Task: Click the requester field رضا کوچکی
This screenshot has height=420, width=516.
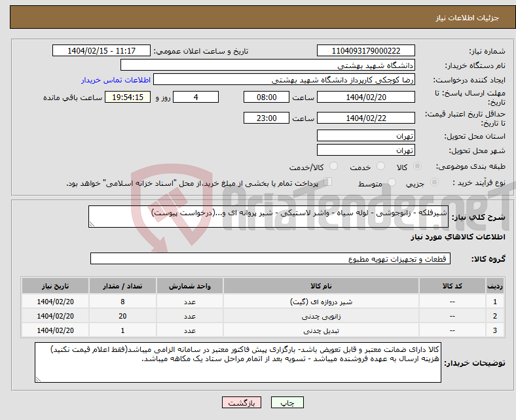Action: click(284, 80)
